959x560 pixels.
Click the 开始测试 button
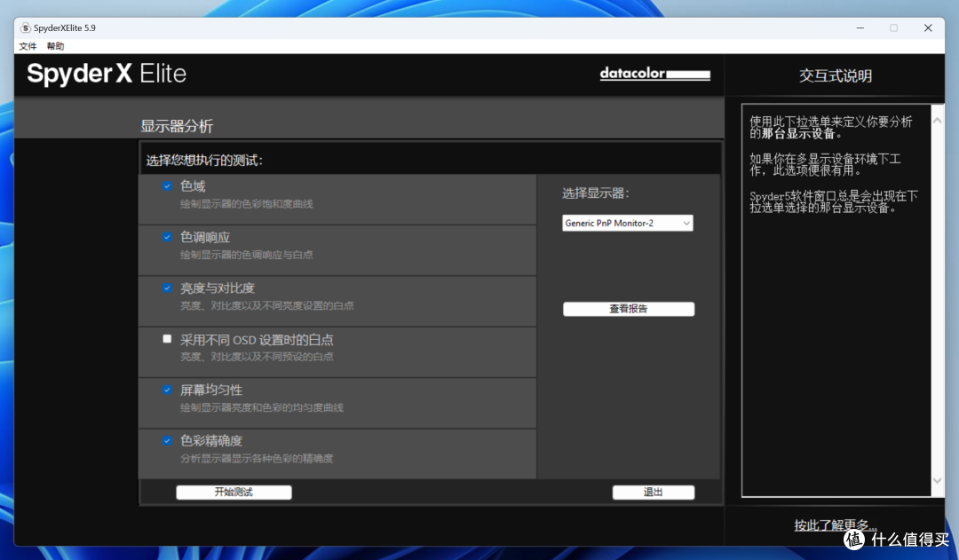click(234, 493)
